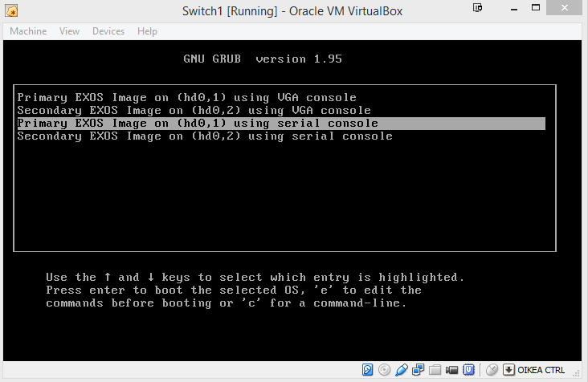Viewport: 588px width, 382px height.
Task: Click the OIKEA CTRL host key label
Action: [x=541, y=370]
